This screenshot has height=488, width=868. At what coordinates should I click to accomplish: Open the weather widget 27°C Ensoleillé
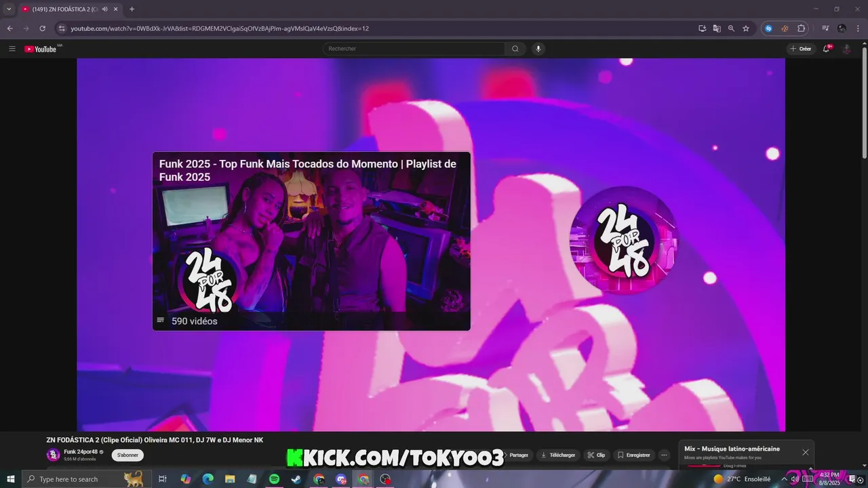743,479
